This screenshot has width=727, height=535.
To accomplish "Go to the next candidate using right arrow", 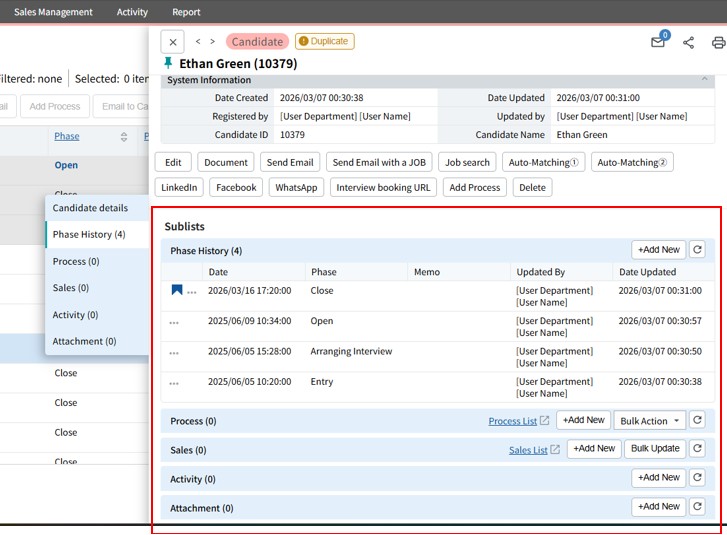I will [212, 42].
